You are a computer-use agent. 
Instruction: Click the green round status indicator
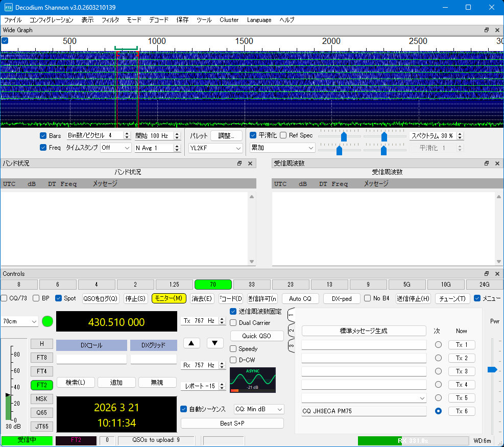point(47,321)
